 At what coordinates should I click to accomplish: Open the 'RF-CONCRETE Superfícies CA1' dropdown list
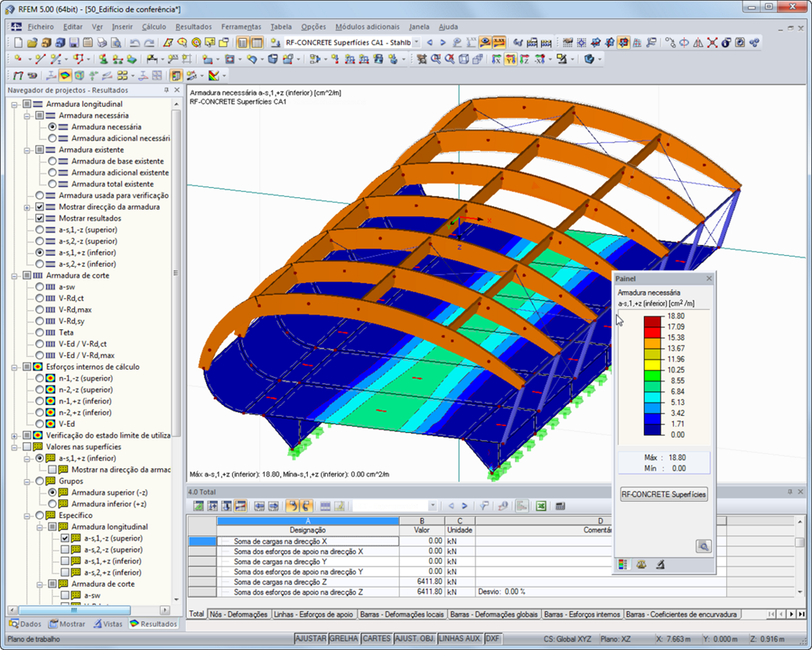tap(417, 44)
